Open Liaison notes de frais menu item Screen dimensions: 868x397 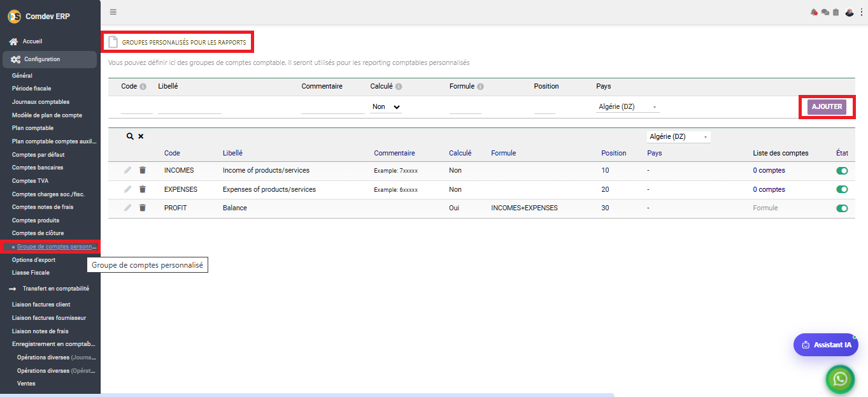[40, 331]
